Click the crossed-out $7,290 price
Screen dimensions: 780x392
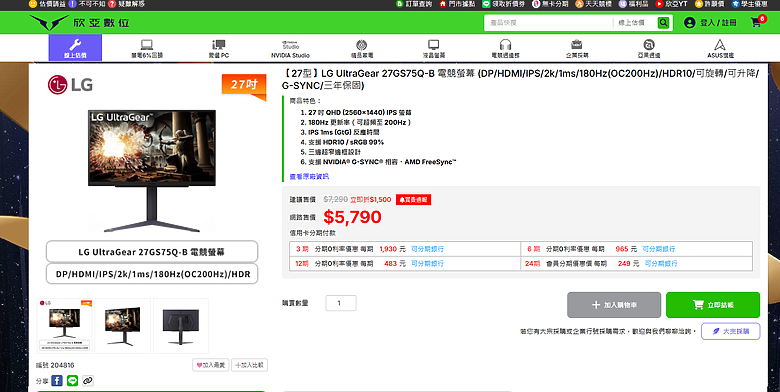(335, 199)
